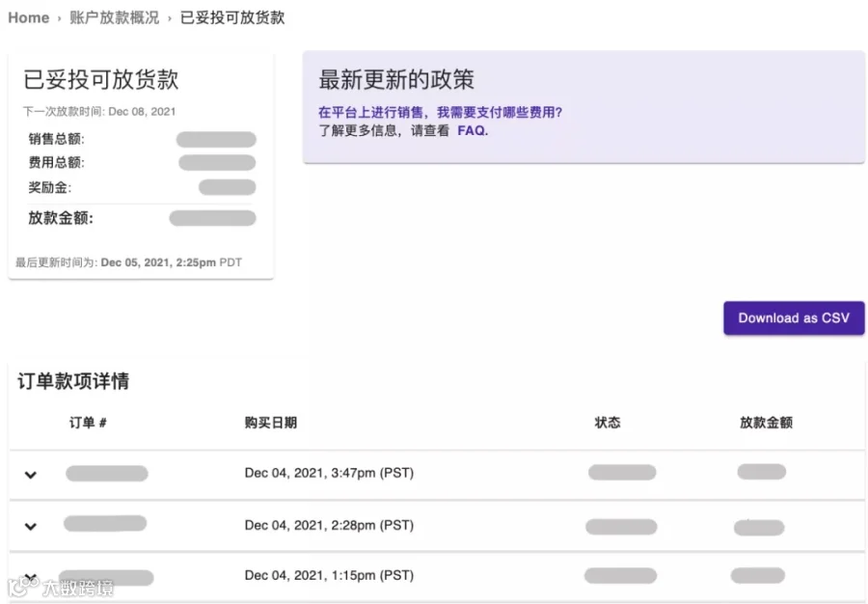Select the 订单 # column header
This screenshot has height=604, width=868.
[x=88, y=423]
